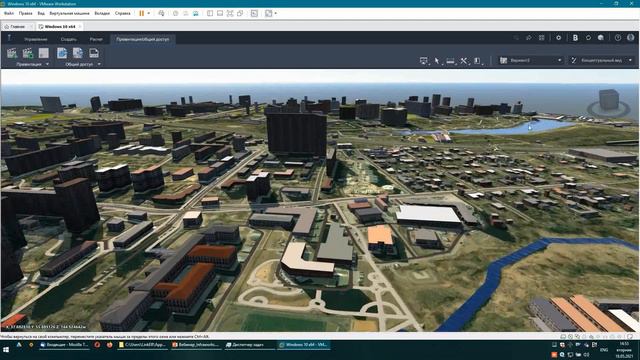The width and height of the screenshot is (640, 360).
Task: Click the coordinates readout at bottom-left of viewport
Action: point(46,327)
